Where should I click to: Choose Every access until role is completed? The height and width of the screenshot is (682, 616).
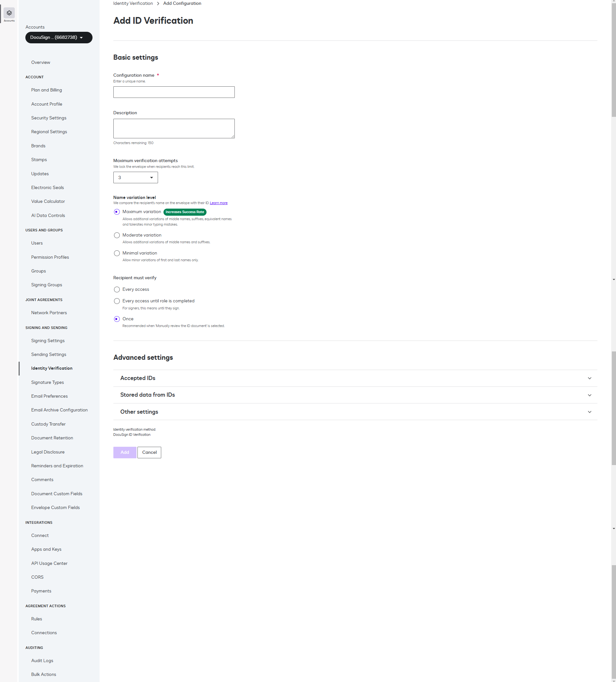coord(117,301)
